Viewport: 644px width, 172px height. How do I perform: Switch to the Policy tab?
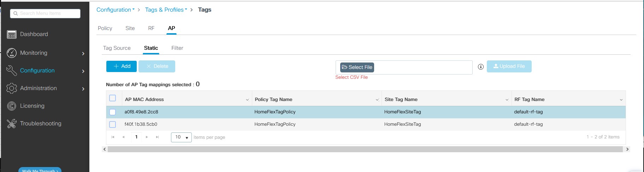tap(105, 28)
